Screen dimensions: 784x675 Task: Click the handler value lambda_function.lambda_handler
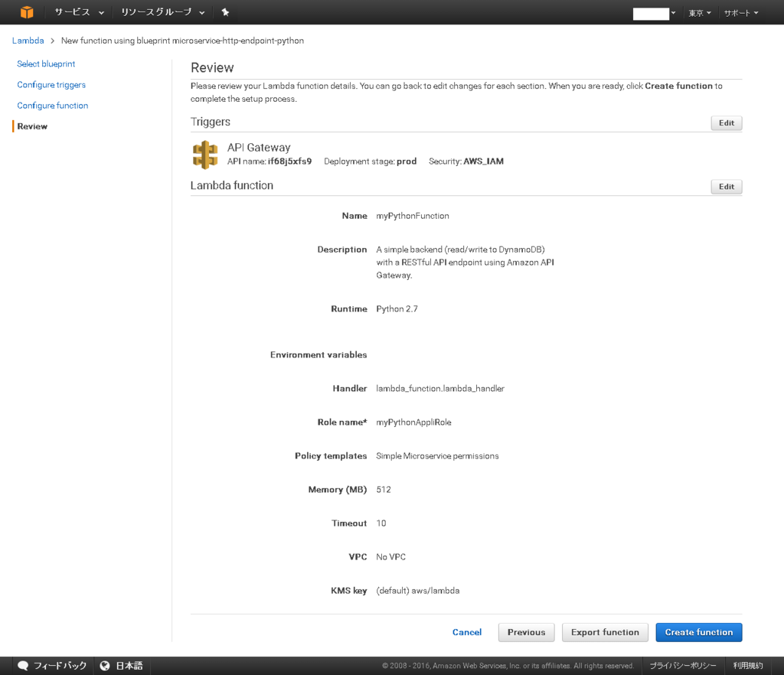click(440, 388)
